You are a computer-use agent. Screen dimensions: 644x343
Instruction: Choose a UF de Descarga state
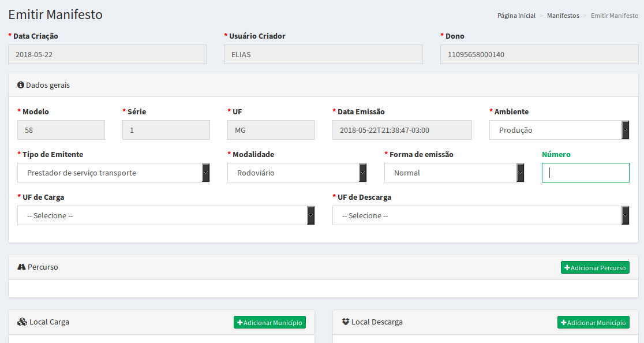tap(480, 215)
